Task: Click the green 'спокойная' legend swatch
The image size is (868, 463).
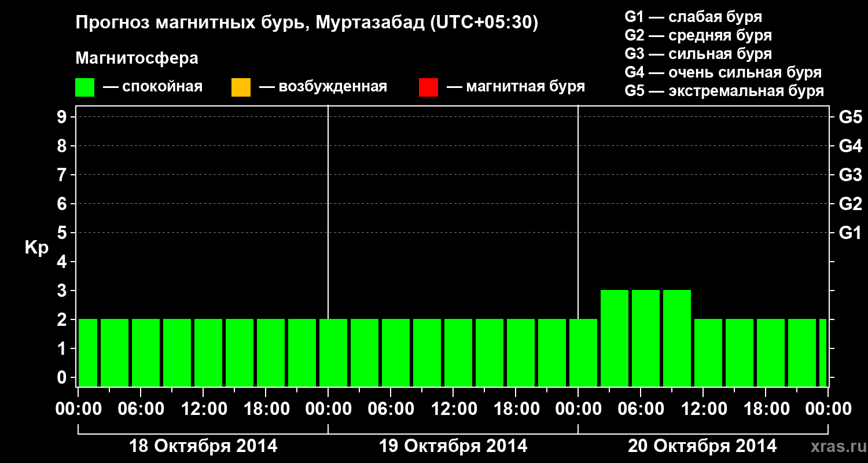Action: click(85, 87)
